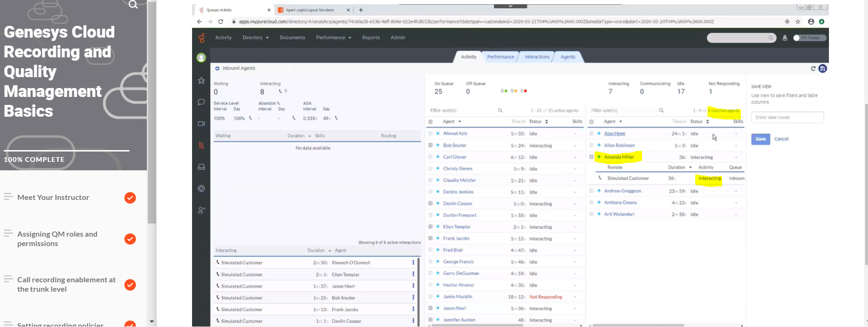Open the three-dot menu for Bob Snyder interaction
Image resolution: width=868 pixels, height=327 pixels.
click(413, 298)
